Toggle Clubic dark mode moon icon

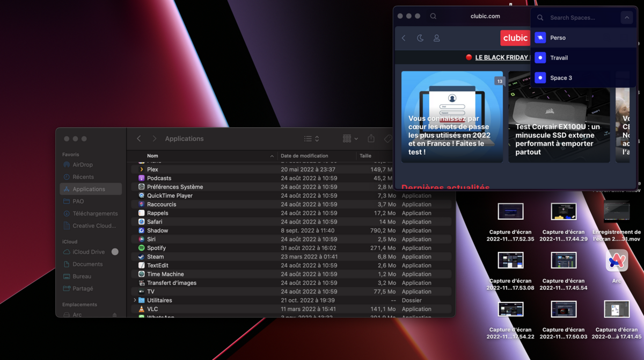(x=420, y=38)
